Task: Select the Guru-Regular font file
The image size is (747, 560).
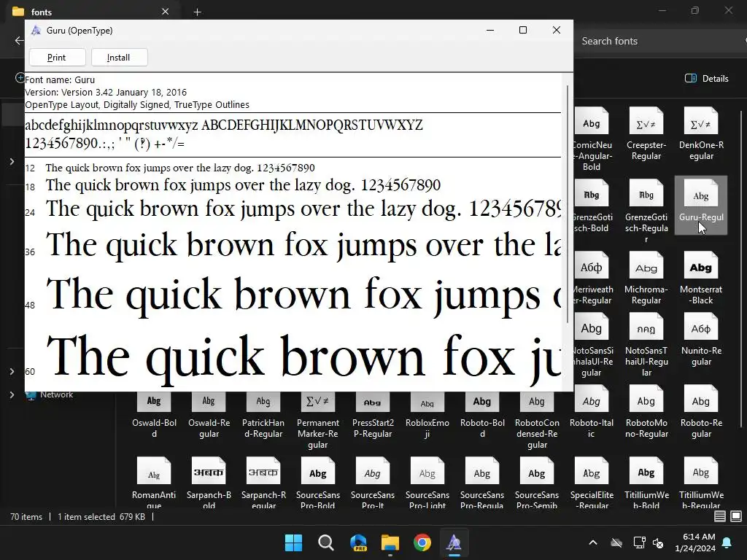Action: tap(701, 206)
